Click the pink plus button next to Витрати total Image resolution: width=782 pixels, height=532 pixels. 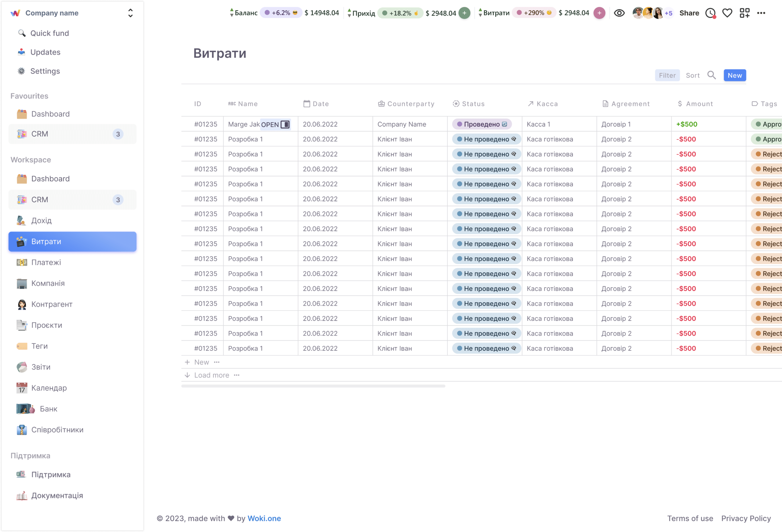(599, 13)
